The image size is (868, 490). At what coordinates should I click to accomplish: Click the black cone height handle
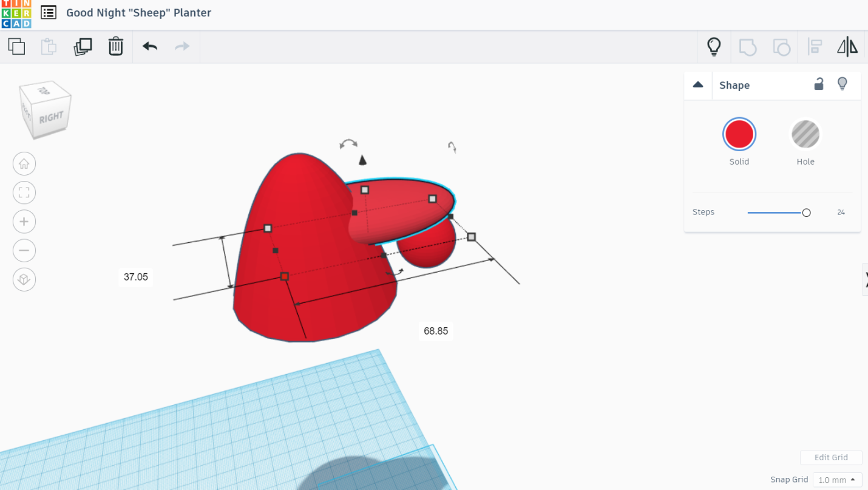[x=362, y=160]
